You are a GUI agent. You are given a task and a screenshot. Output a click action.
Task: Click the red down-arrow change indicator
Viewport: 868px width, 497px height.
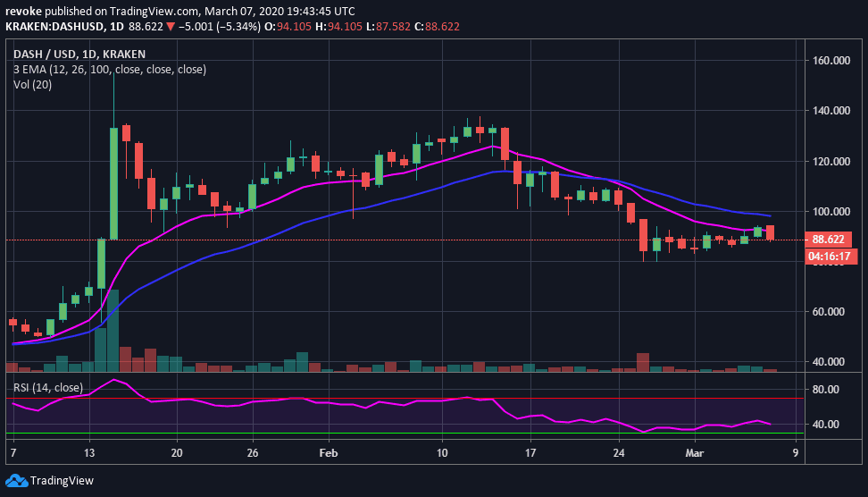[x=171, y=27]
